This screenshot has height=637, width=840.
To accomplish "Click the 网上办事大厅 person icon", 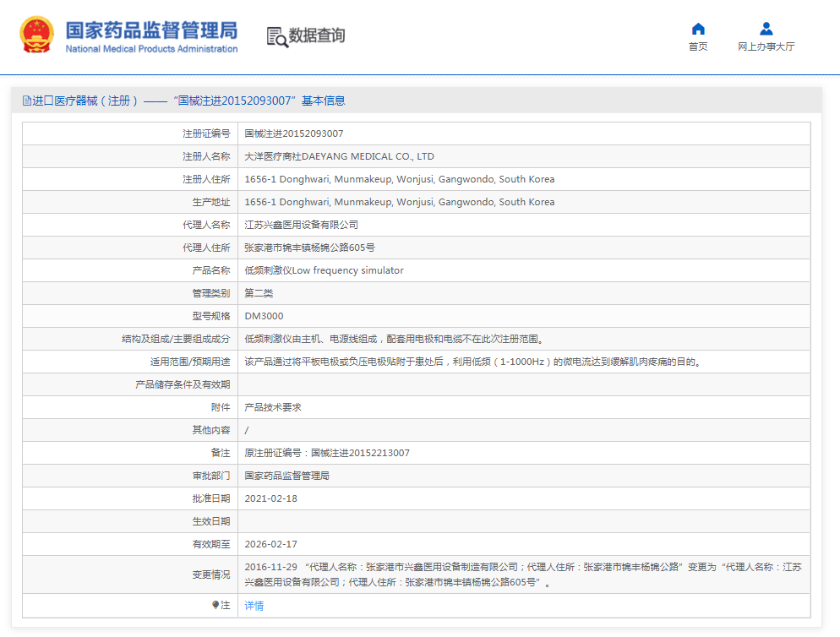I will 766,28.
